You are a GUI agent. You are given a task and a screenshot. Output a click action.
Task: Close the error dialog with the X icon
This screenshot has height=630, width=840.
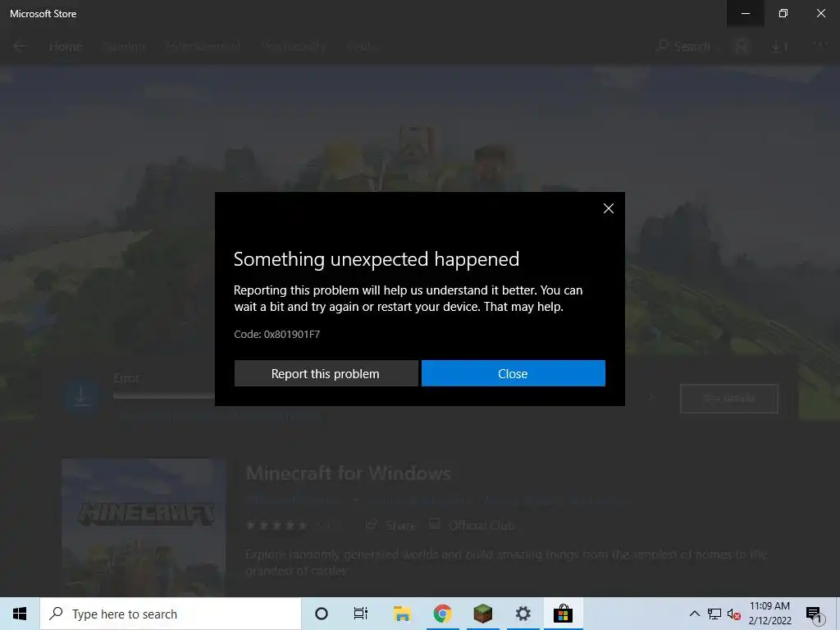[609, 208]
